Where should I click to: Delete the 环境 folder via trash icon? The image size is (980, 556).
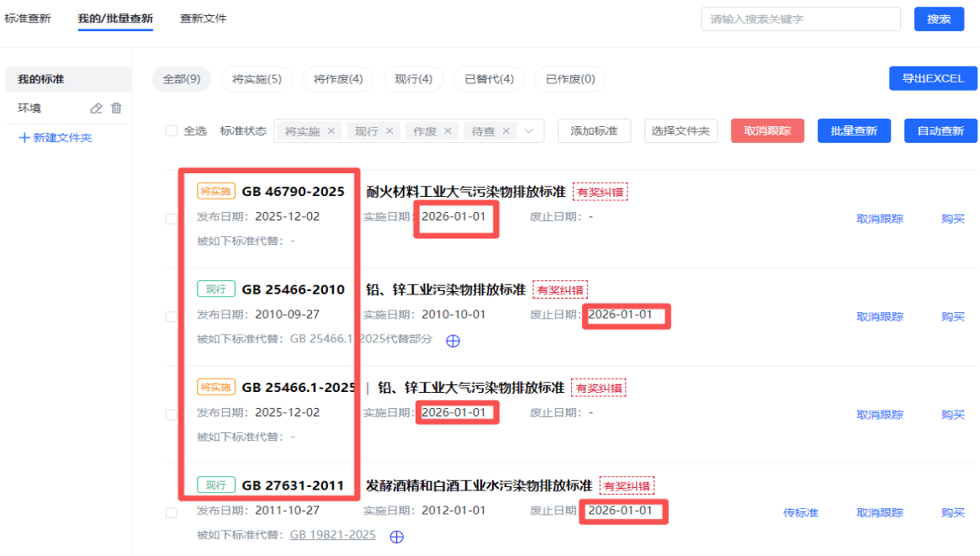point(117,108)
